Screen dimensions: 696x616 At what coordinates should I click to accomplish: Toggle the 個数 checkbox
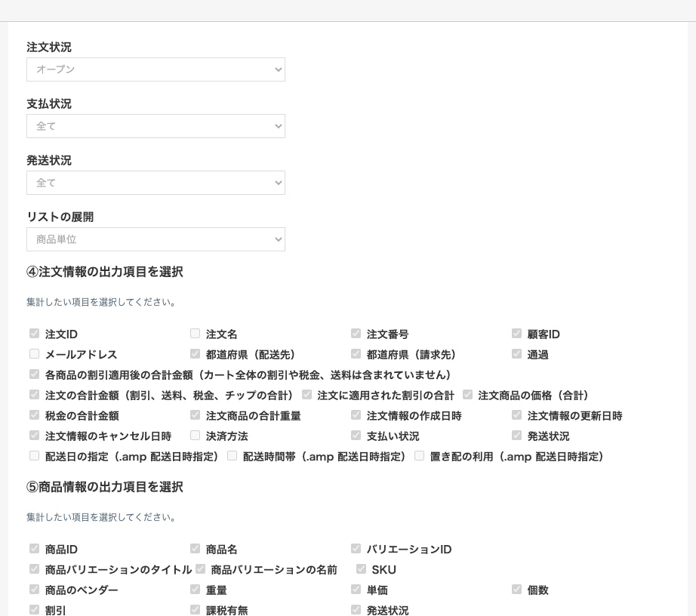click(516, 590)
